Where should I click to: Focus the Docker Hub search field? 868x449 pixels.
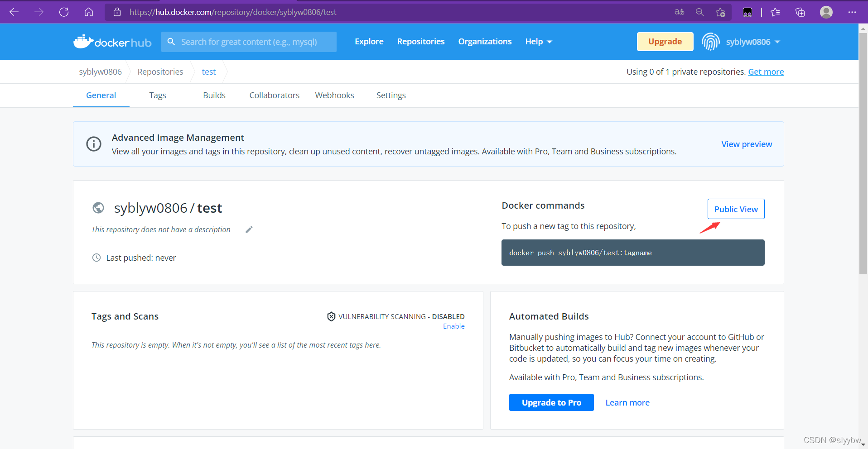coord(249,42)
